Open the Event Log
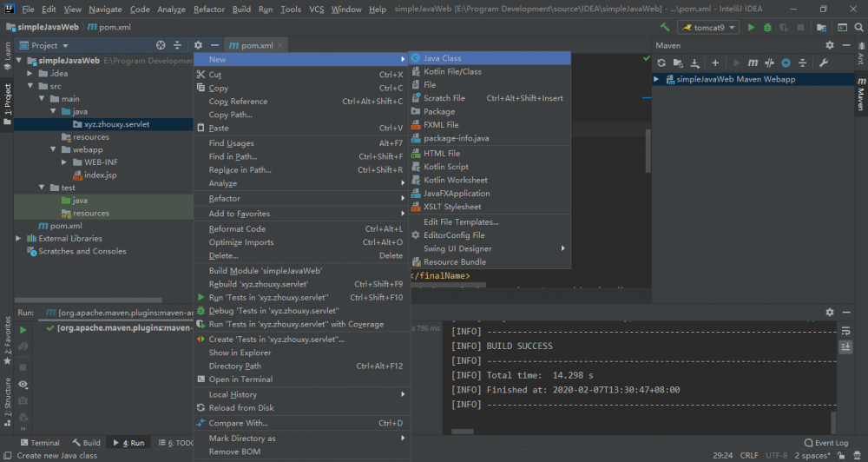Screen dimensions: 868x462 tap(826, 443)
